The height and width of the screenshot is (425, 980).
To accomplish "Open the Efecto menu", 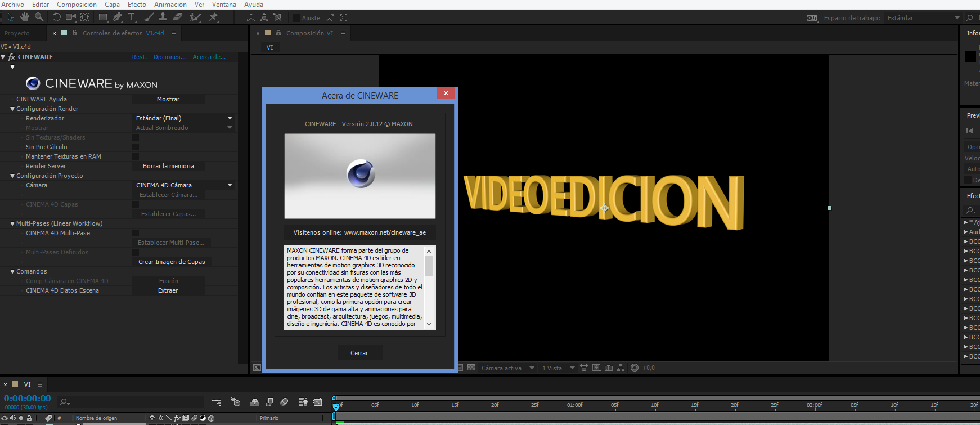I will click(137, 5).
